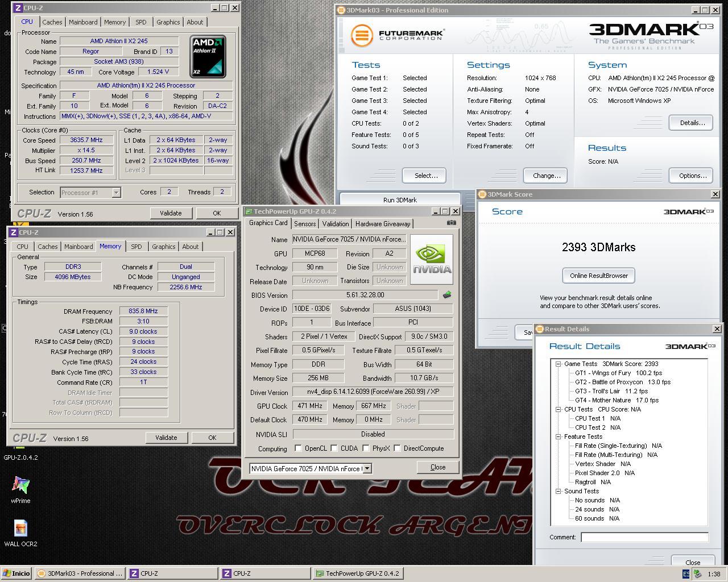The image size is (728, 582).
Task: Open Graphics tab in Memory CPU-Z window
Action: point(163,247)
